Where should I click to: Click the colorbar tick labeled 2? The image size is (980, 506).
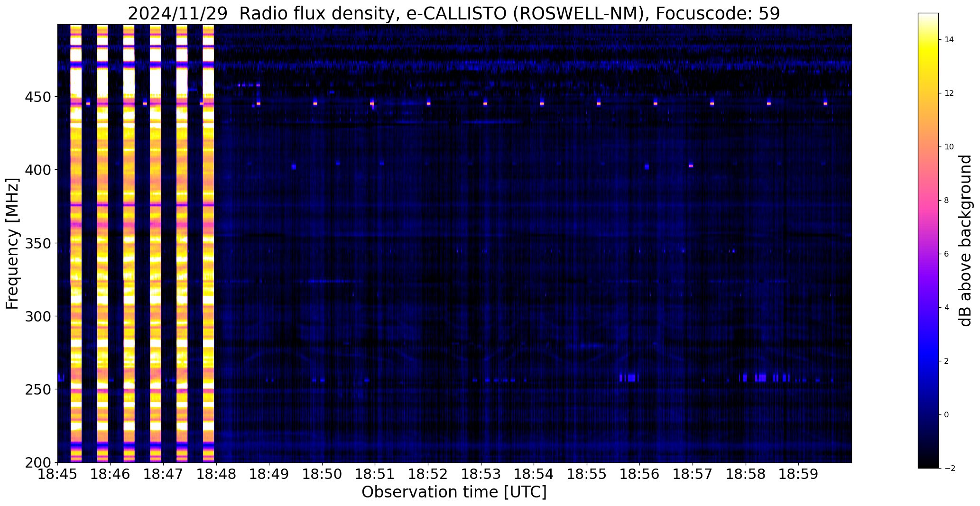click(x=947, y=361)
